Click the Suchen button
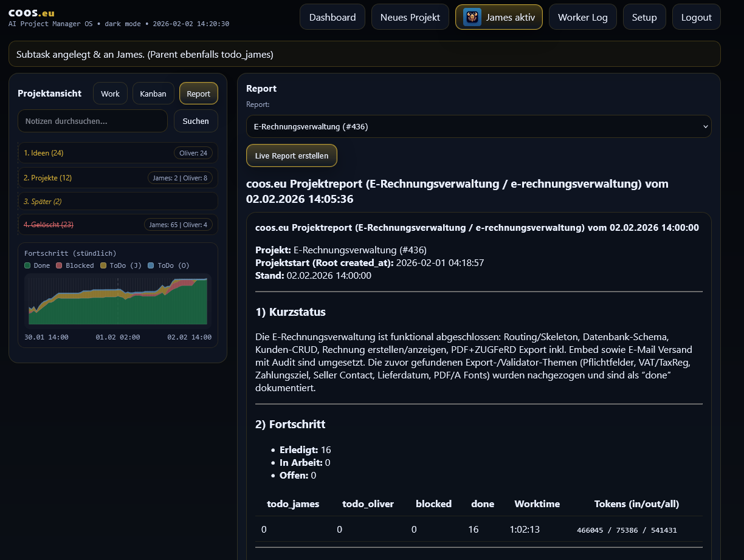Image resolution: width=744 pixels, height=560 pixels. point(196,121)
